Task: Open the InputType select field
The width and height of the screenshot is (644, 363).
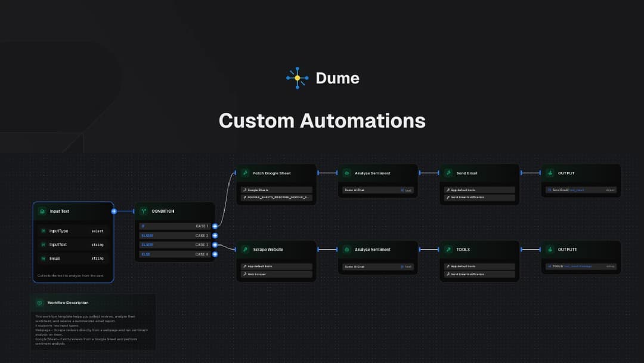Action: click(72, 230)
